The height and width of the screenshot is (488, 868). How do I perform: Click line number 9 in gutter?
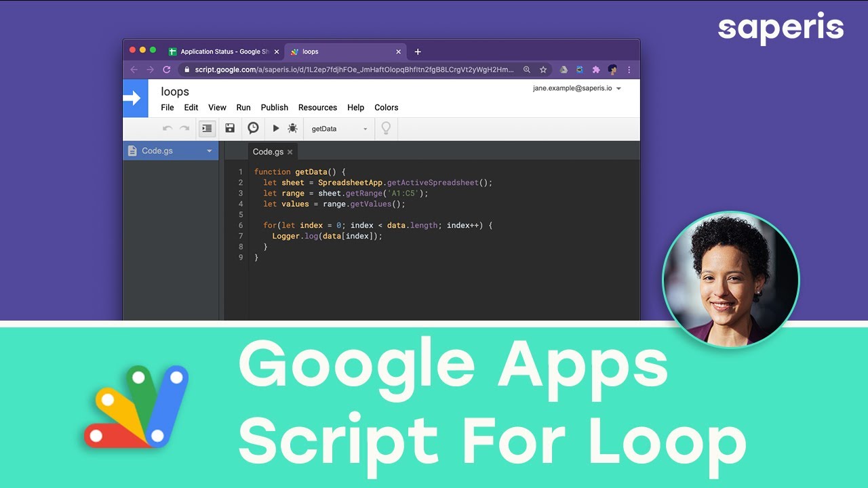pos(240,258)
